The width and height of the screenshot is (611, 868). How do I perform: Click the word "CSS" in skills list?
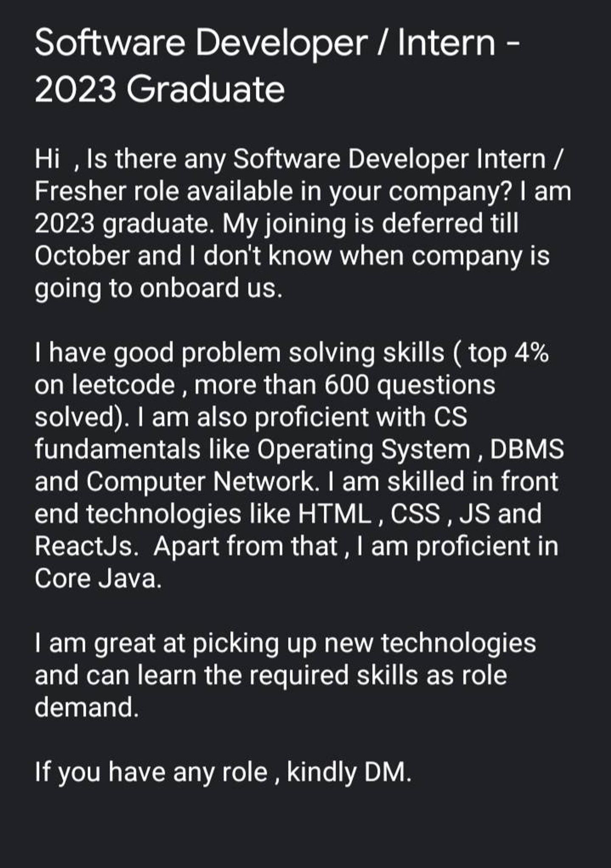415,514
